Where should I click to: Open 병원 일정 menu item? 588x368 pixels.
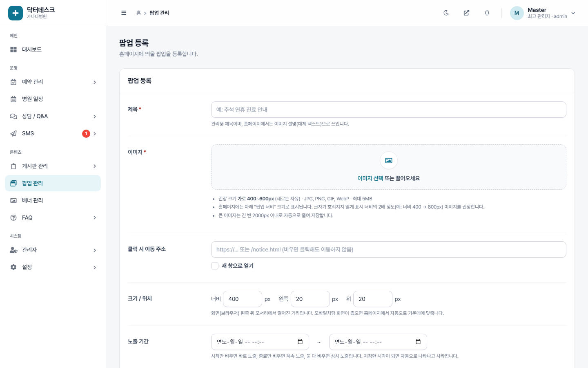pos(53,99)
